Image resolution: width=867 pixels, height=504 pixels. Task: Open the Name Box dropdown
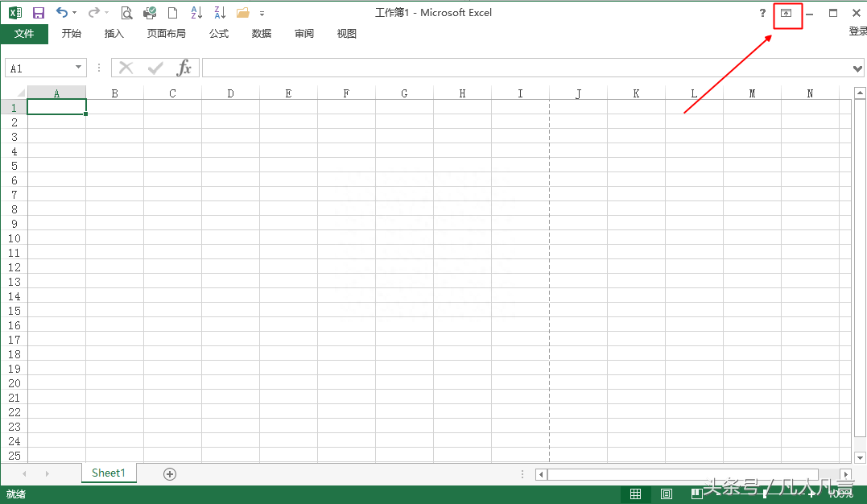click(x=78, y=68)
